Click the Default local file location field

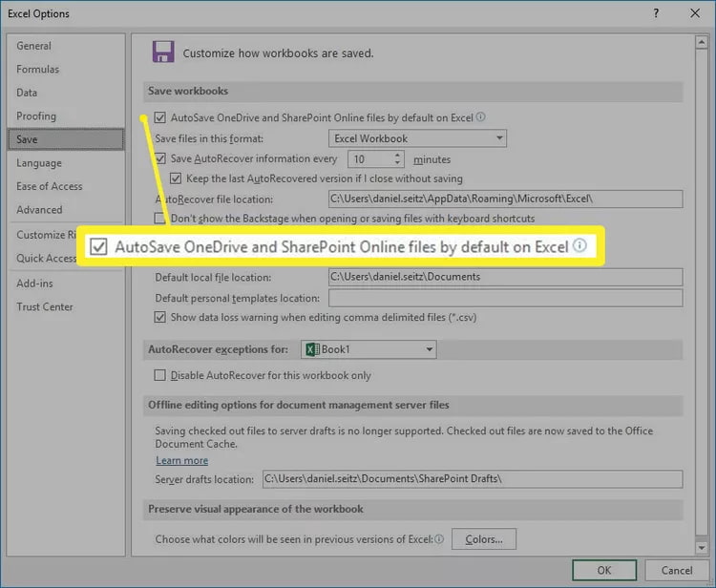505,277
